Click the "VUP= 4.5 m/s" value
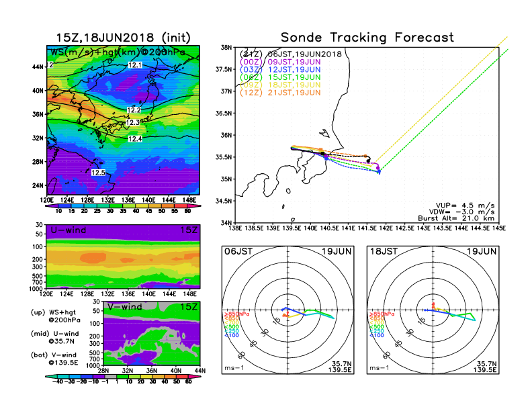This screenshot has width=532, height=411. [x=465, y=205]
